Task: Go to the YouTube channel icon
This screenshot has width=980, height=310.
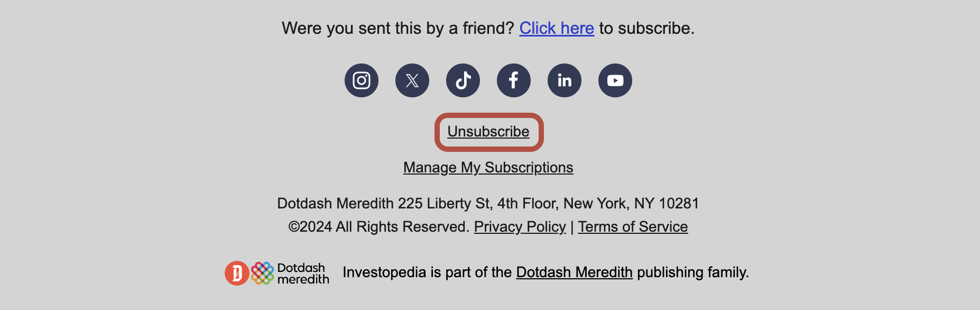Action: pos(615,80)
